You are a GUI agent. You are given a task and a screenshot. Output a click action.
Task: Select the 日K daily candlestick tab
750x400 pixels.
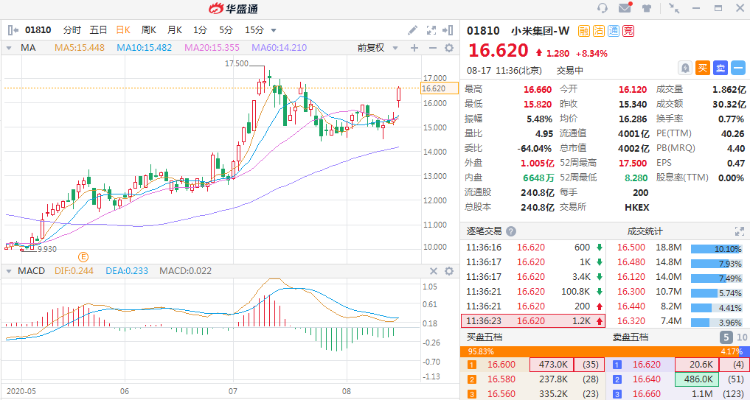(x=123, y=30)
